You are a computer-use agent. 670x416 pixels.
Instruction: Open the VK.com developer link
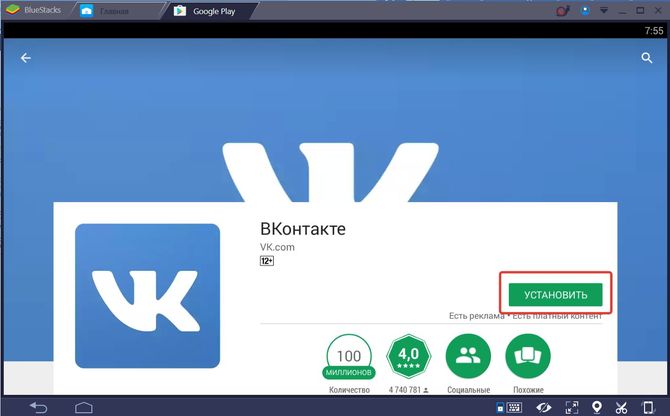pyautogui.click(x=277, y=247)
